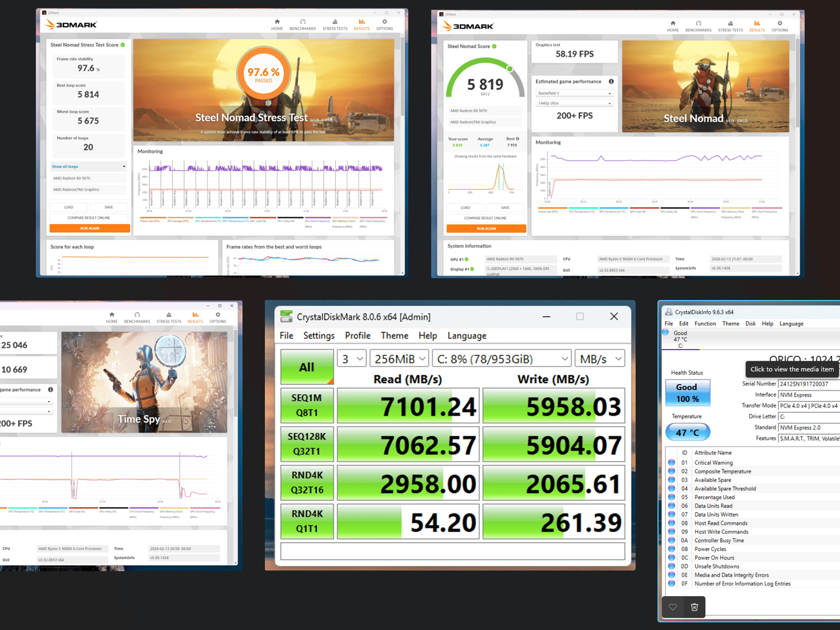840x630 pixels.
Task: Click SAVE in the Steel Nomad Score window
Action: (x=505, y=208)
